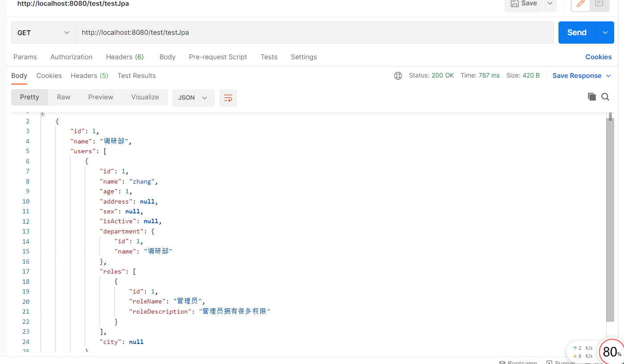
Task: Open the response search magnifier icon
Action: pos(605,97)
